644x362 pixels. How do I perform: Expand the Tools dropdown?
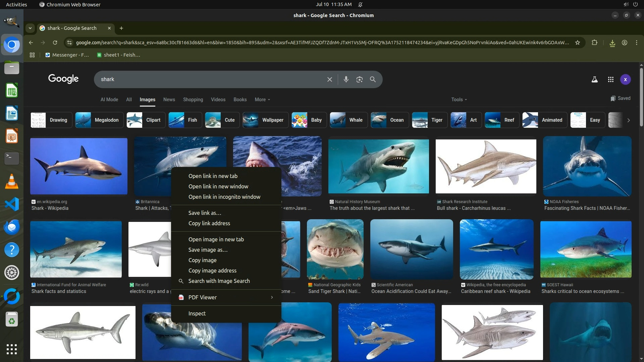[459, 100]
